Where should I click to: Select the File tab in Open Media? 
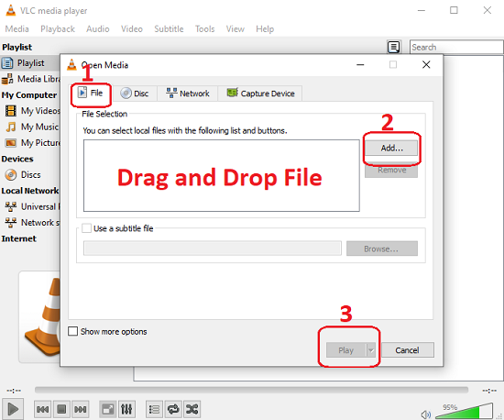91,94
